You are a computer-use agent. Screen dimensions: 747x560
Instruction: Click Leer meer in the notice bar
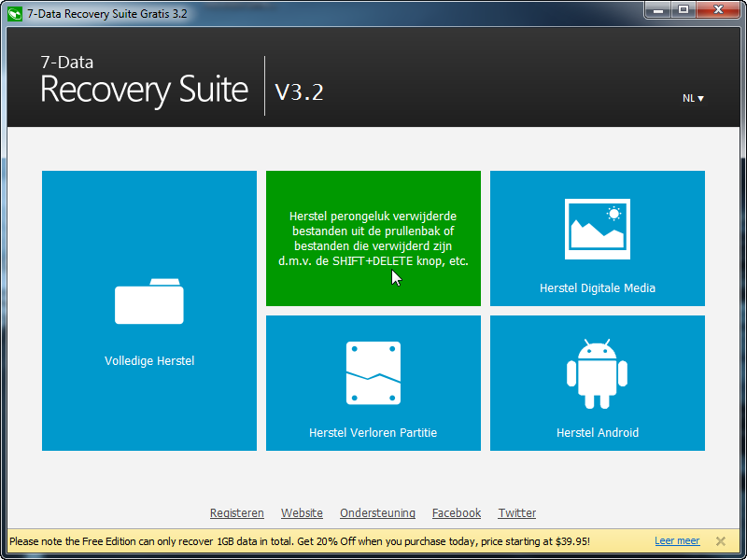(x=677, y=541)
